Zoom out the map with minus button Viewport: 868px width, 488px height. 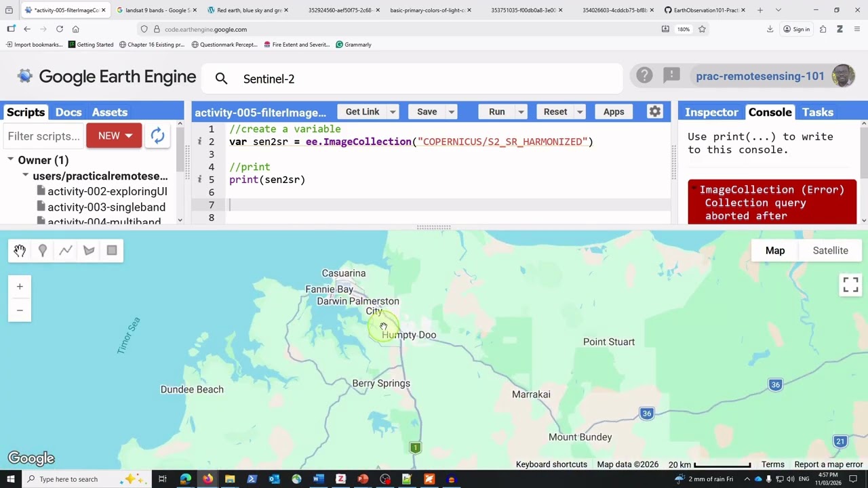[x=20, y=310]
